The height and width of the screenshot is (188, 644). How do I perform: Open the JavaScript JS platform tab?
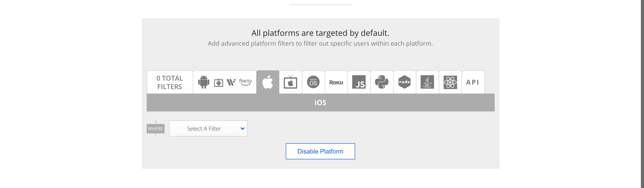pos(359,82)
